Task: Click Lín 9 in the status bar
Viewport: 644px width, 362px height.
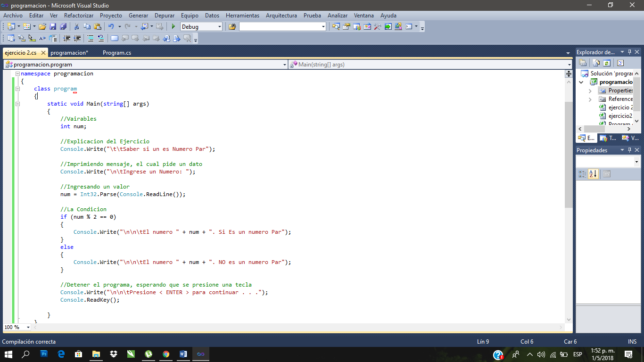Action: [482, 341]
